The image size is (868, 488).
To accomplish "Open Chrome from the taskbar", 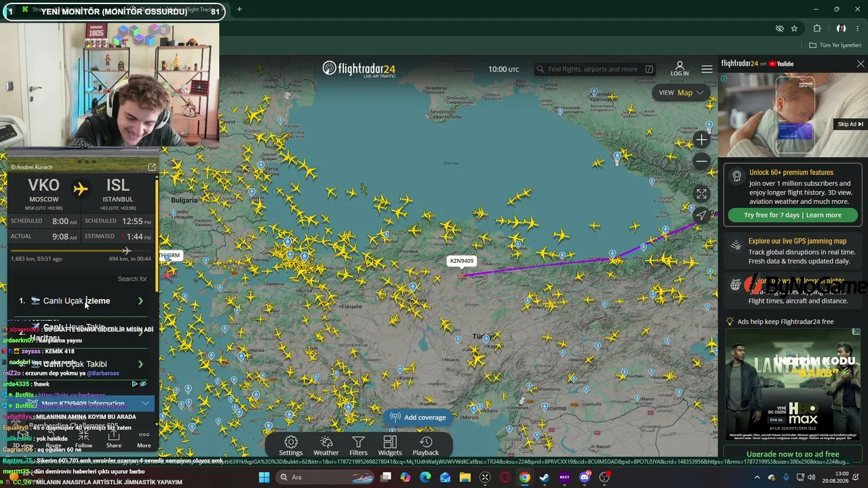I will coord(525,477).
